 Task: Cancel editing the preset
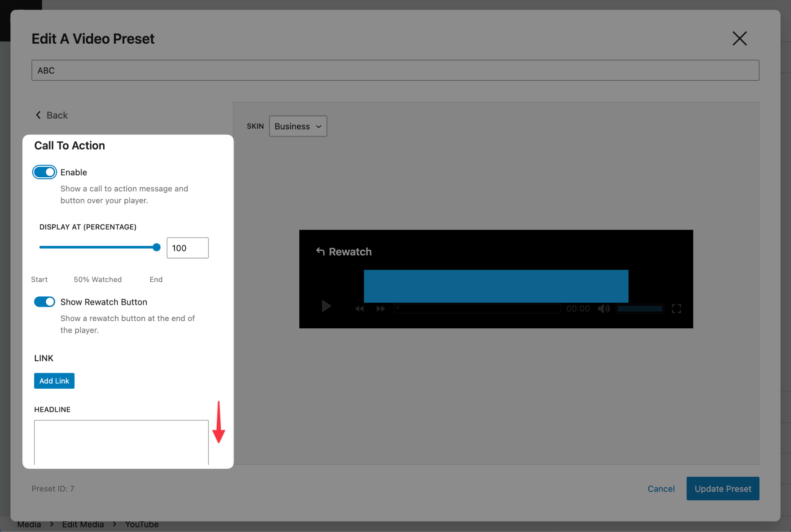[x=661, y=488]
